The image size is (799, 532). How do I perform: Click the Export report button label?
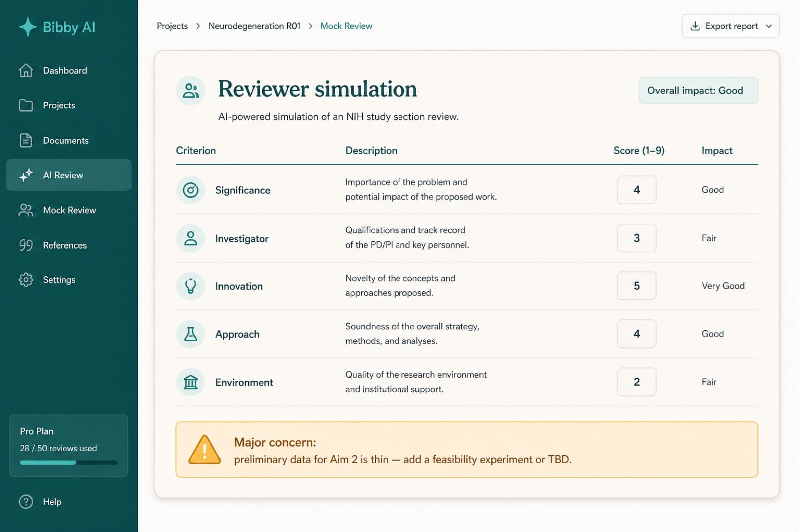click(731, 26)
